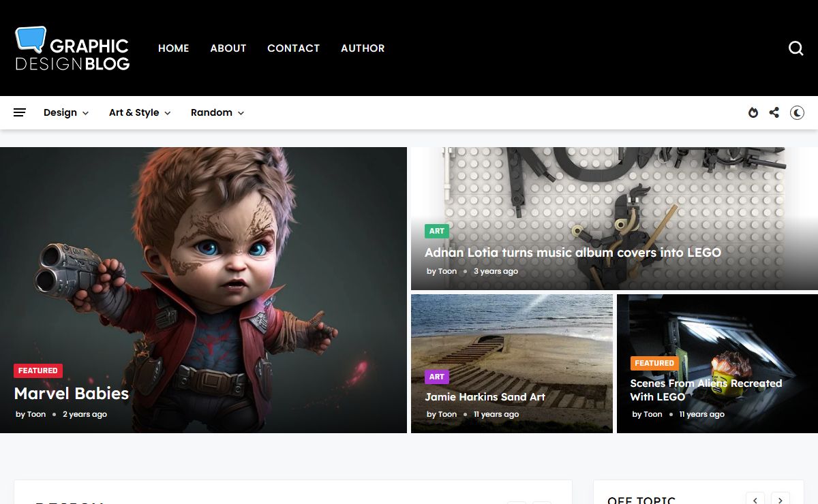The image size is (818, 504).
Task: Click the share icon in toolbar
Action: click(x=774, y=112)
